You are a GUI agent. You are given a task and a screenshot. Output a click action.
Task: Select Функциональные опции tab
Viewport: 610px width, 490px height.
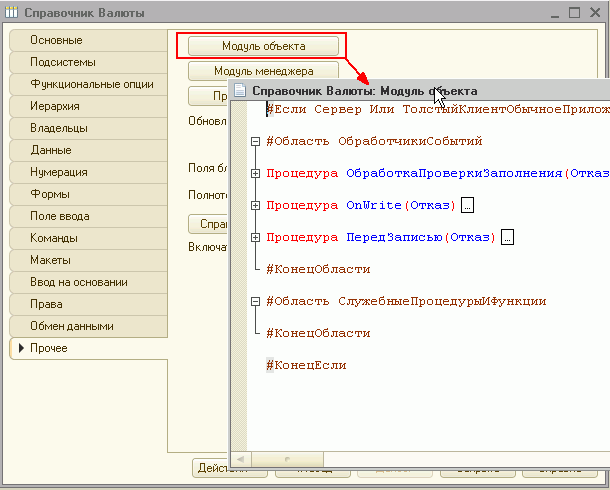click(89, 84)
